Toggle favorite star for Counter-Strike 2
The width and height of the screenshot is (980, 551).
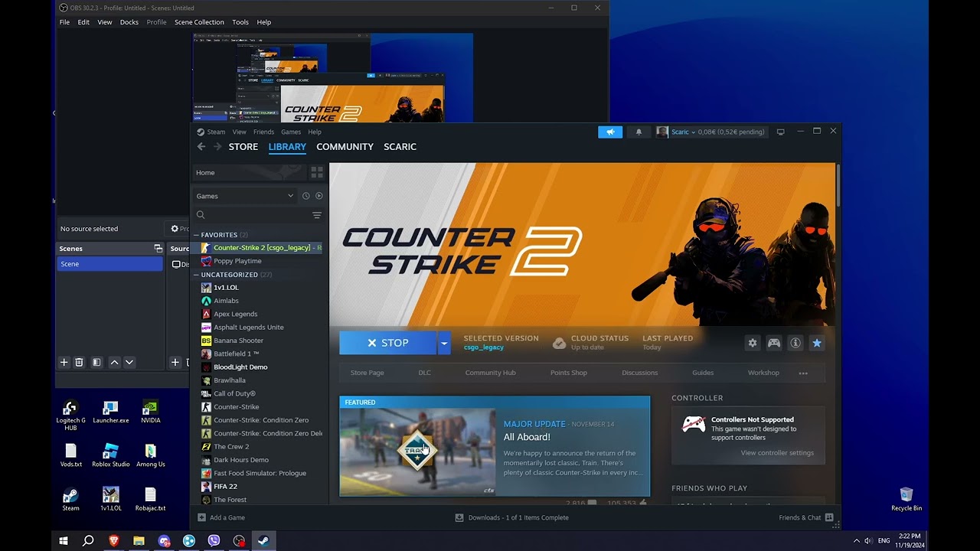(817, 343)
